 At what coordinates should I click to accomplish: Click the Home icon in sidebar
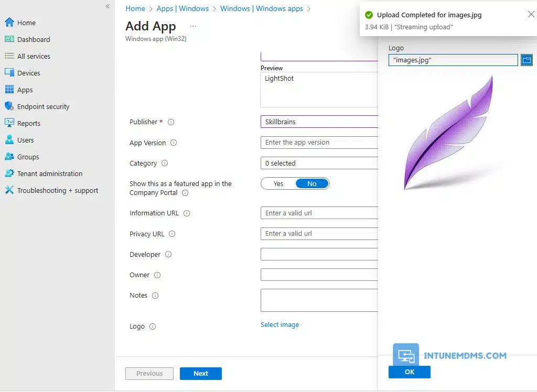click(9, 23)
